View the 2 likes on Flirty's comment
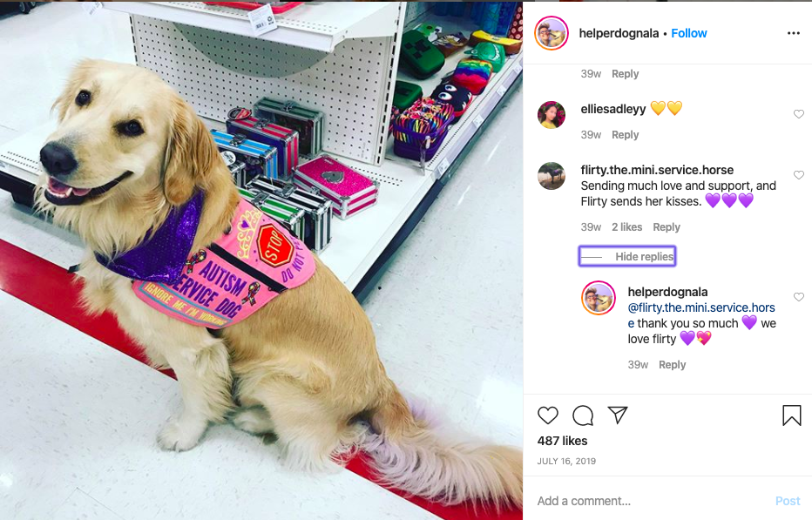This screenshot has width=812, height=520. pyautogui.click(x=626, y=226)
